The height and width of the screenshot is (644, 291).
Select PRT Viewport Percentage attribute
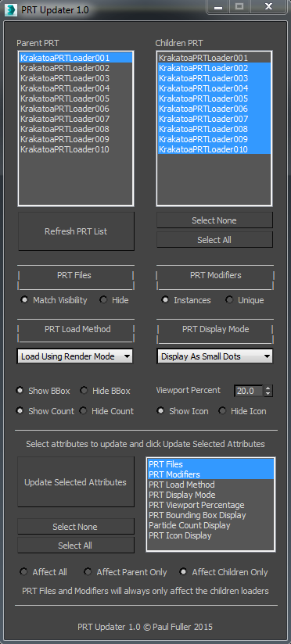[x=210, y=505]
